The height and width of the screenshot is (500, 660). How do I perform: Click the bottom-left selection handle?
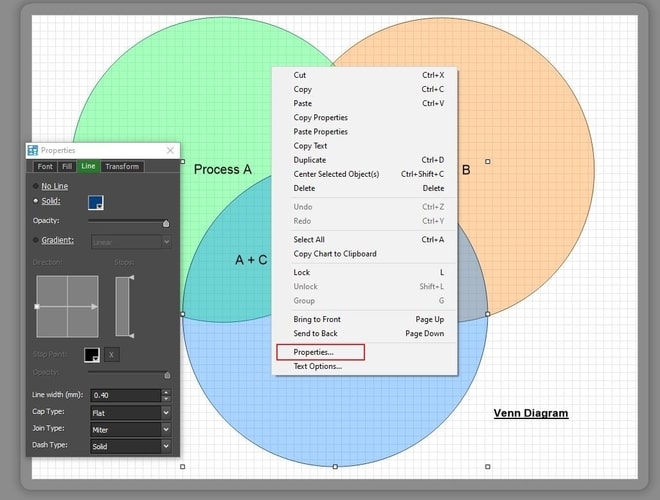point(182,466)
